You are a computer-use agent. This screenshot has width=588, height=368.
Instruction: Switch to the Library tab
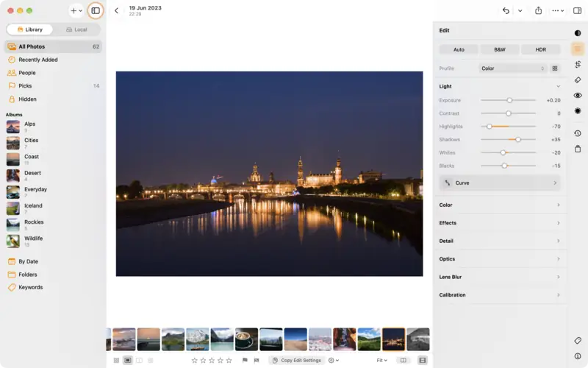[x=29, y=29]
